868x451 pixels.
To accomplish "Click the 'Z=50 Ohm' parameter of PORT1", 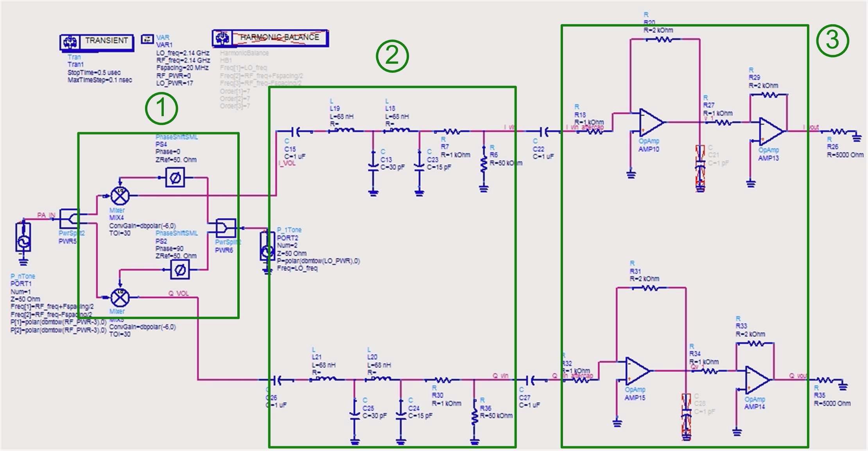I will coord(25,299).
